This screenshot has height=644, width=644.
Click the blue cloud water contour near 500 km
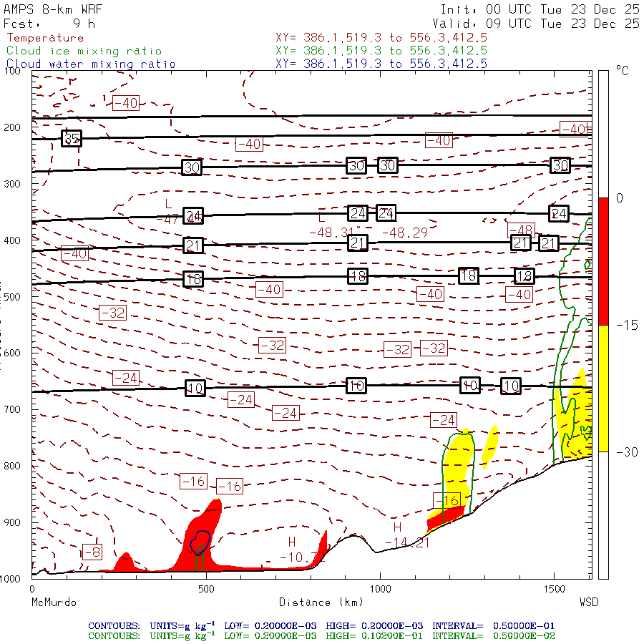pyautogui.click(x=200, y=542)
